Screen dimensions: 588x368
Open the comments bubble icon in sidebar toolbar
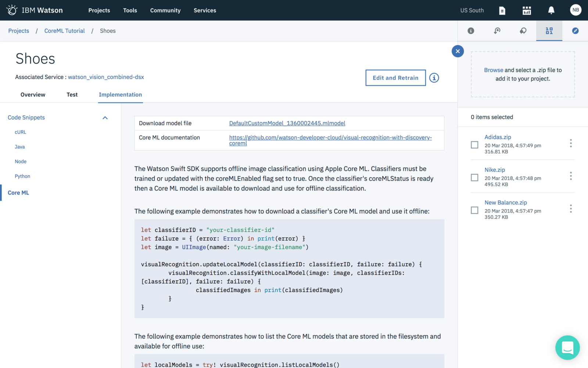[523, 31]
